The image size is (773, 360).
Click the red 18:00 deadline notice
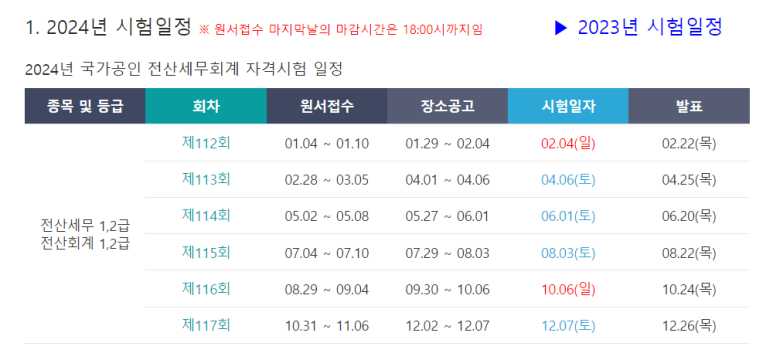tap(341, 30)
